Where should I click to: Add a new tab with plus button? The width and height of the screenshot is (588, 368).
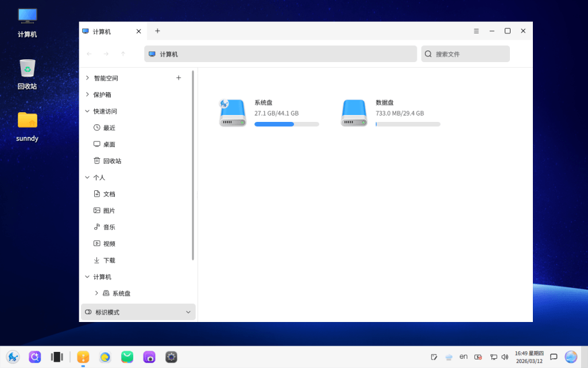(157, 31)
